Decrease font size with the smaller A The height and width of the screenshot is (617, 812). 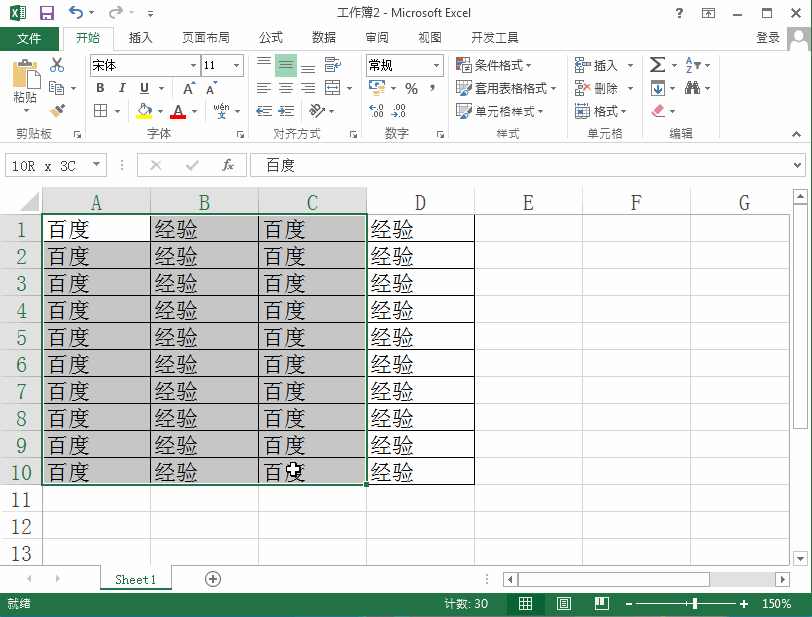coord(212,89)
